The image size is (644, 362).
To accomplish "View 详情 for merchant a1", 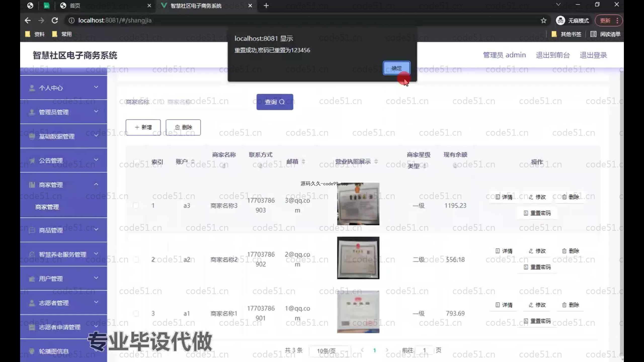I will [x=504, y=305].
